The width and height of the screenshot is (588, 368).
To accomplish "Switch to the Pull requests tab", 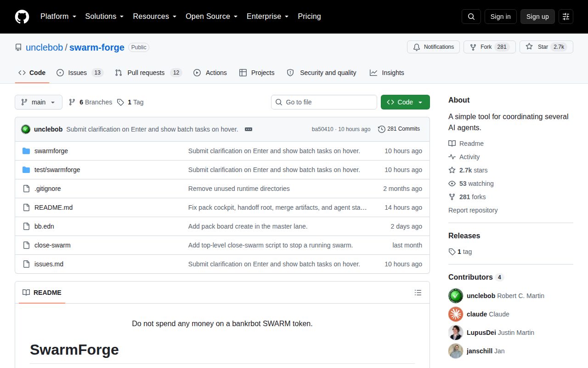I will (148, 73).
